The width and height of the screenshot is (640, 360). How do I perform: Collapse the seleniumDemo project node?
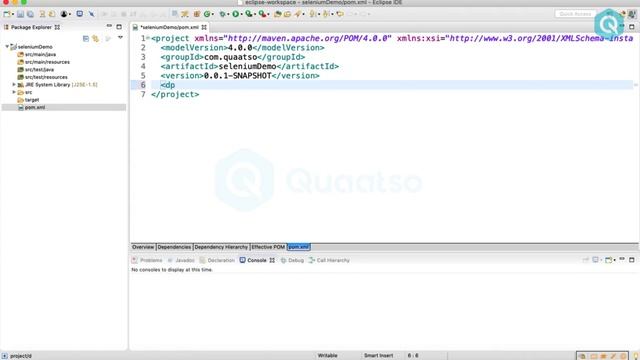7,47
